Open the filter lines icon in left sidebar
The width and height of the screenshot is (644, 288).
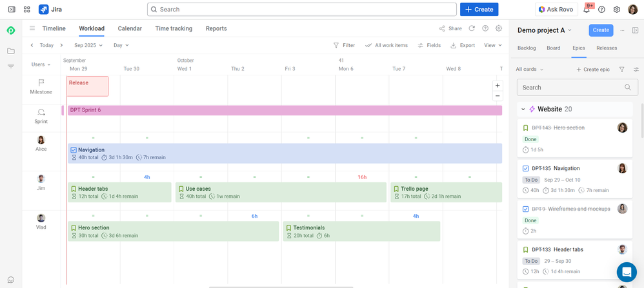[x=11, y=66]
